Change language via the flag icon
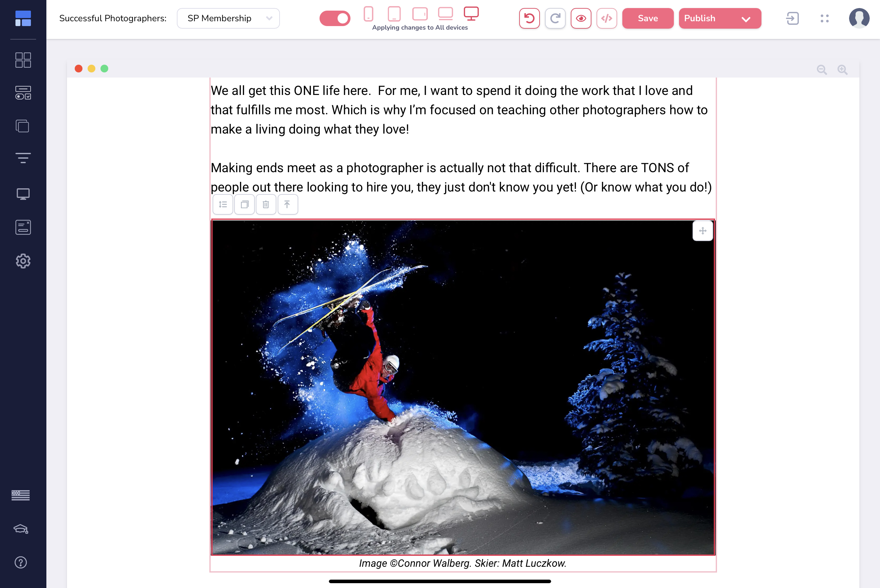Image resolution: width=880 pixels, height=588 pixels. click(x=21, y=495)
